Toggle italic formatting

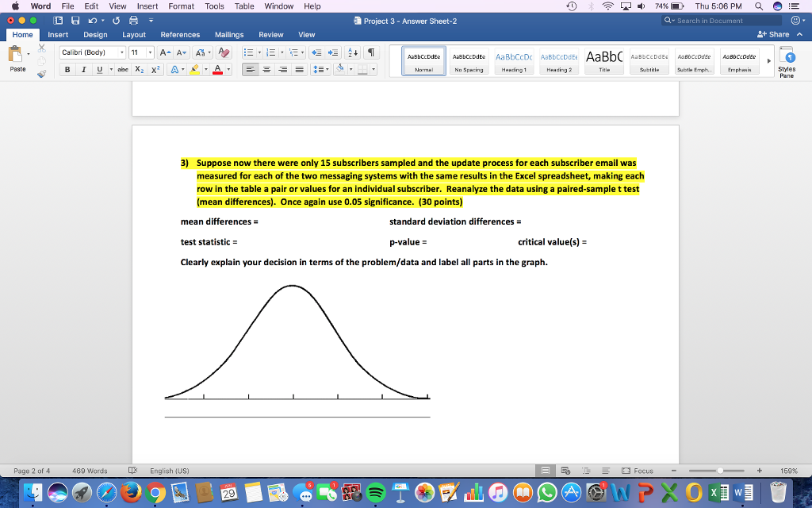coord(83,70)
